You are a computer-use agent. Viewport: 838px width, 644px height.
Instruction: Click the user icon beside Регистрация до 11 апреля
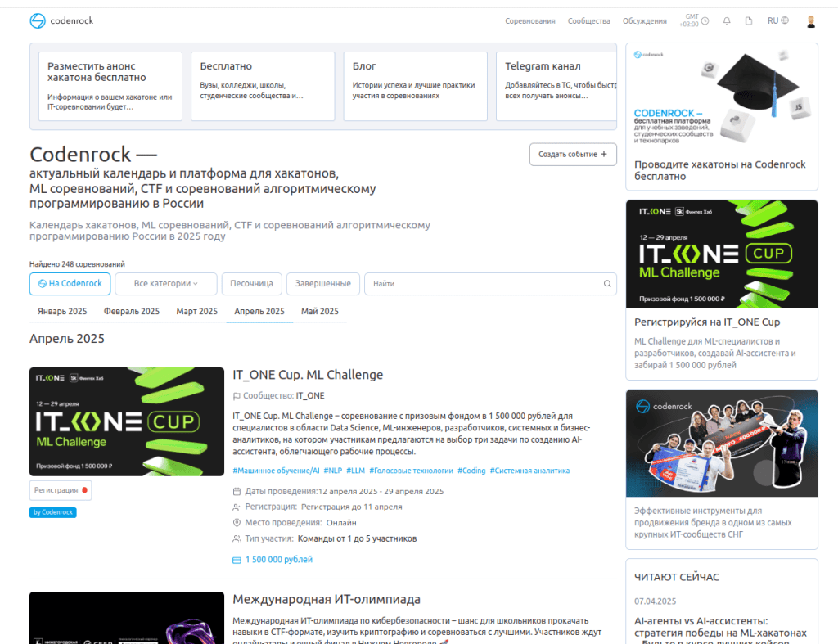237,507
